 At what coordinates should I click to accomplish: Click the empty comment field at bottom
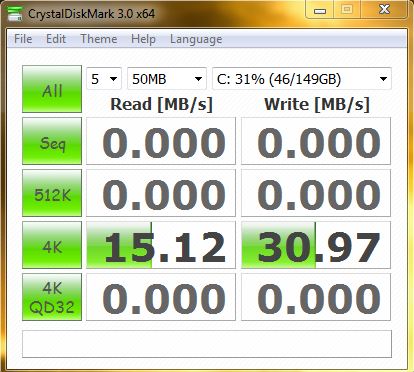coord(207,344)
